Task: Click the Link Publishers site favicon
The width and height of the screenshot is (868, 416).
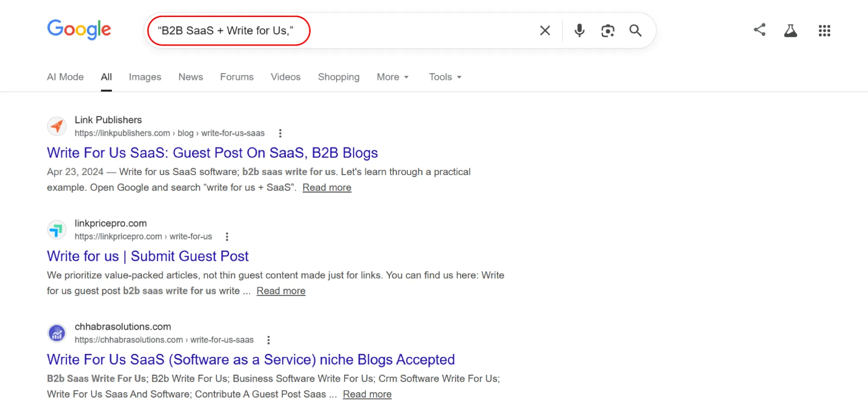Action: pyautogui.click(x=56, y=126)
